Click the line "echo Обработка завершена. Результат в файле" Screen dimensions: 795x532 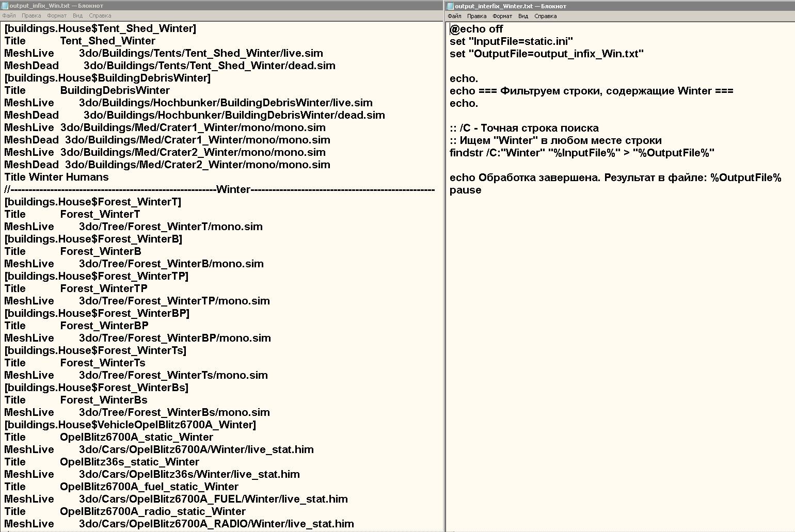615,178
